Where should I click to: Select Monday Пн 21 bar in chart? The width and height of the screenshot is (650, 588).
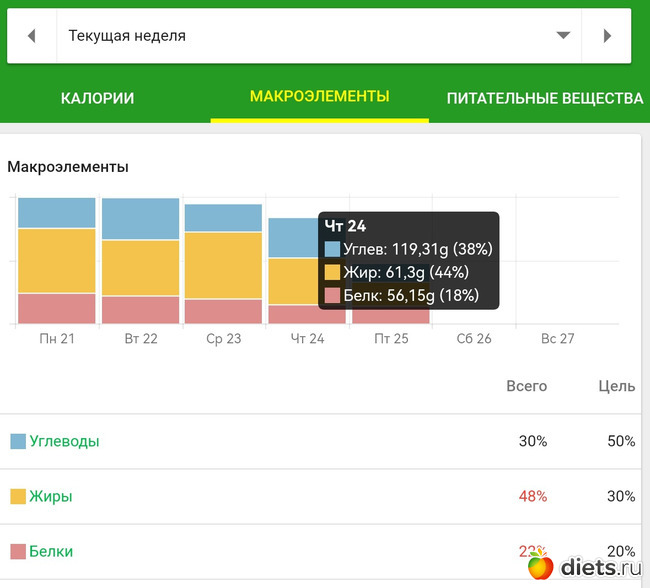pyautogui.click(x=57, y=260)
